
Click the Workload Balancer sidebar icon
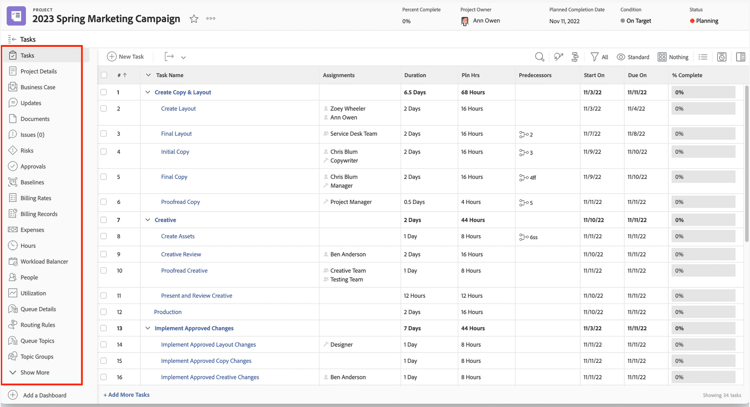pos(13,261)
